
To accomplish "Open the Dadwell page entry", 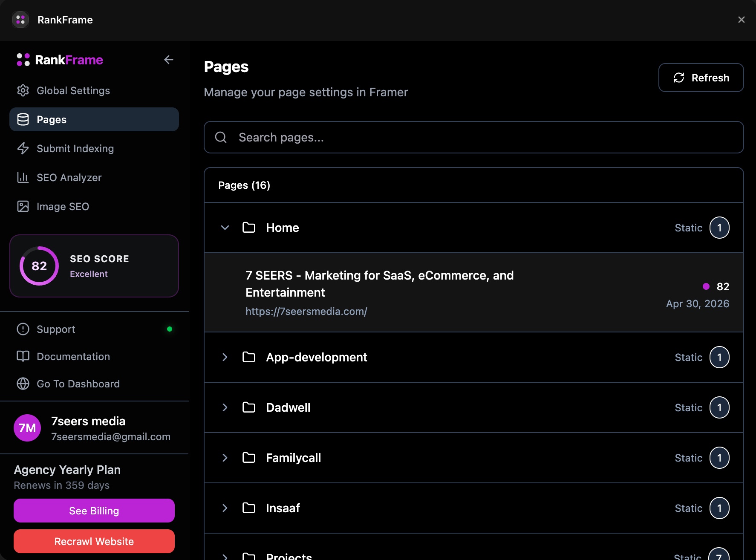I will 288,407.
